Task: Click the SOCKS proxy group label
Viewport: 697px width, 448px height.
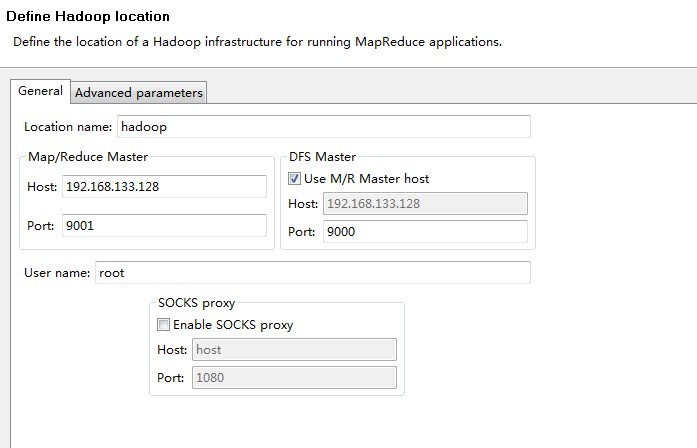Action: pos(196,303)
